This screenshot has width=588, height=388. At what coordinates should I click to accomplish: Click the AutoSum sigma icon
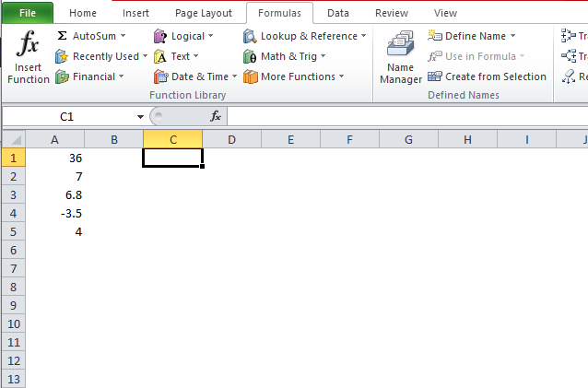62,36
